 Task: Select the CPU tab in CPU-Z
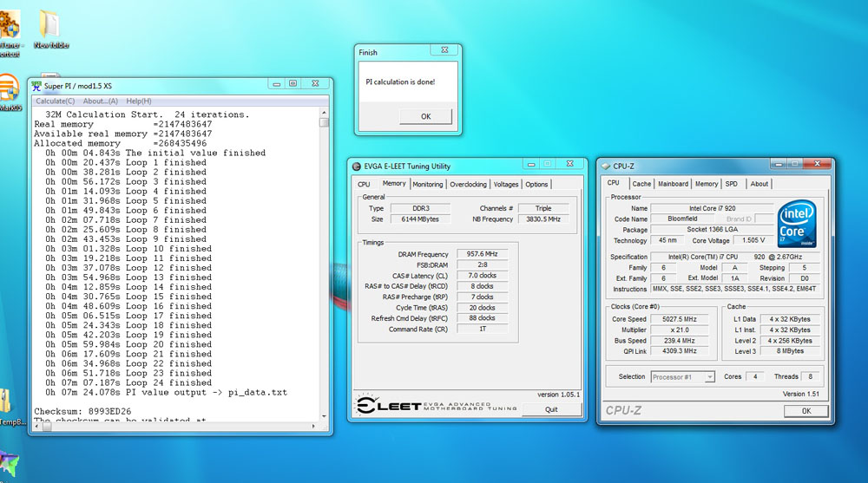(x=614, y=183)
